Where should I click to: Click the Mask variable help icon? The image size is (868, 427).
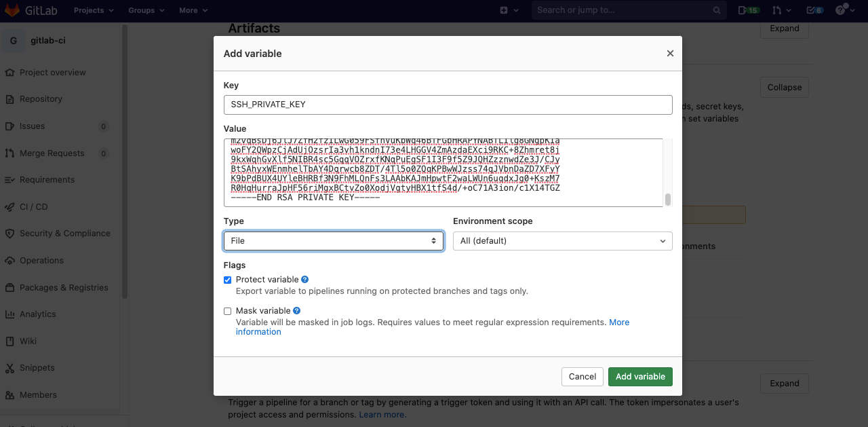[x=296, y=310]
